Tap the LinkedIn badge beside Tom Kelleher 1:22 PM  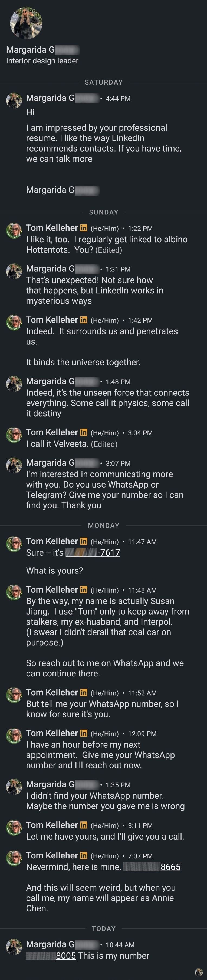pyautogui.click(x=84, y=228)
